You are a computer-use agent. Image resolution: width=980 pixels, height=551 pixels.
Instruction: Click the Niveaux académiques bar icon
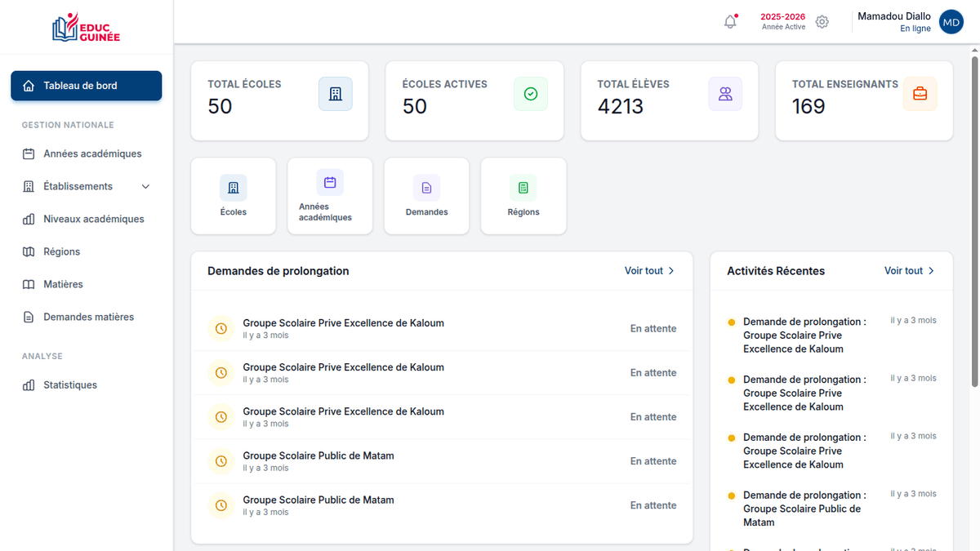click(x=29, y=219)
